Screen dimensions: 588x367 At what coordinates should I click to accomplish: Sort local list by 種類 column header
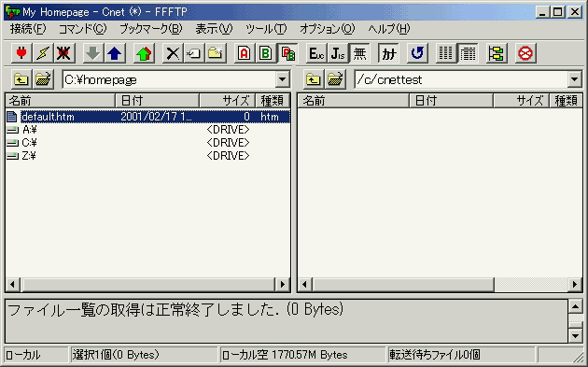[273, 101]
